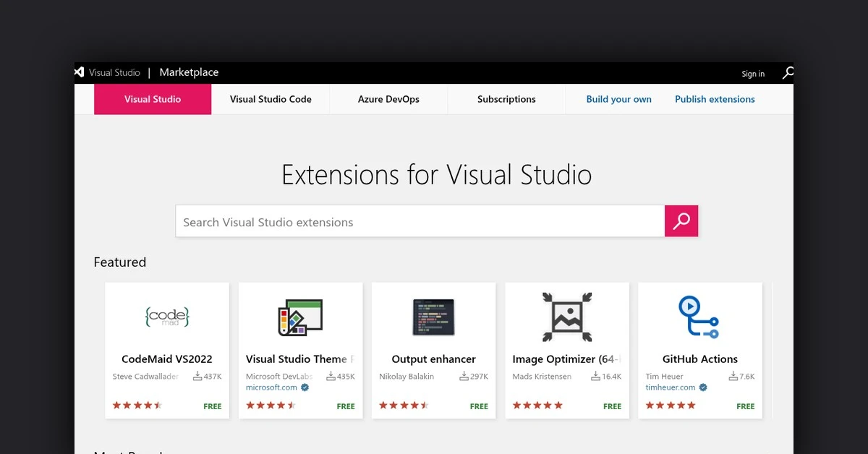Select the Subscriptions tab
Viewport: 868px width, 454px height.
click(506, 99)
